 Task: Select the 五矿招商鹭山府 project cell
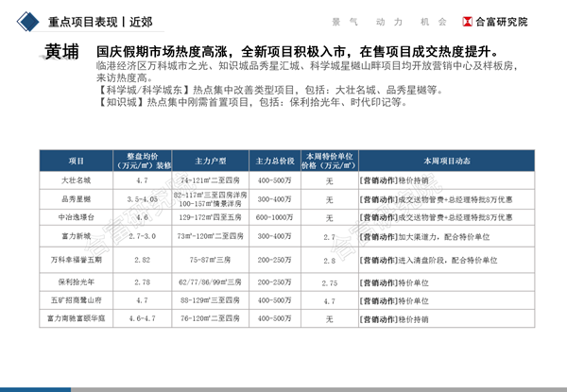click(76, 300)
